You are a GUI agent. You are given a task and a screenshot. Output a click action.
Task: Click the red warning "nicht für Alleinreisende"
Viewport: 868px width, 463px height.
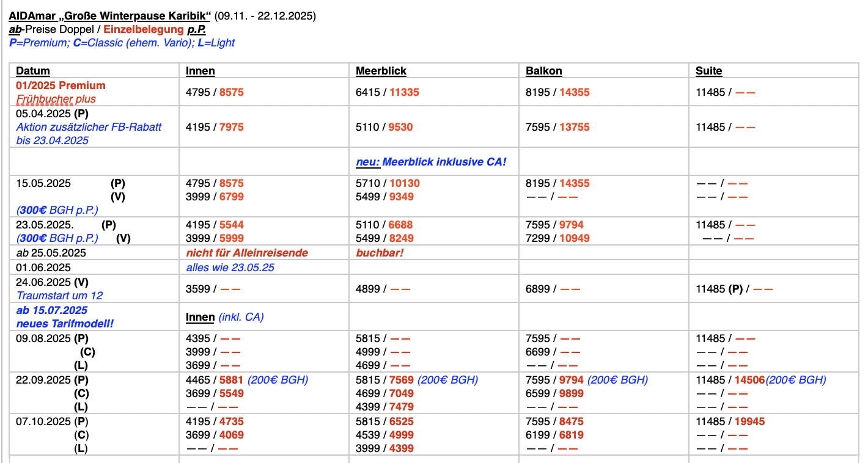[x=247, y=253]
